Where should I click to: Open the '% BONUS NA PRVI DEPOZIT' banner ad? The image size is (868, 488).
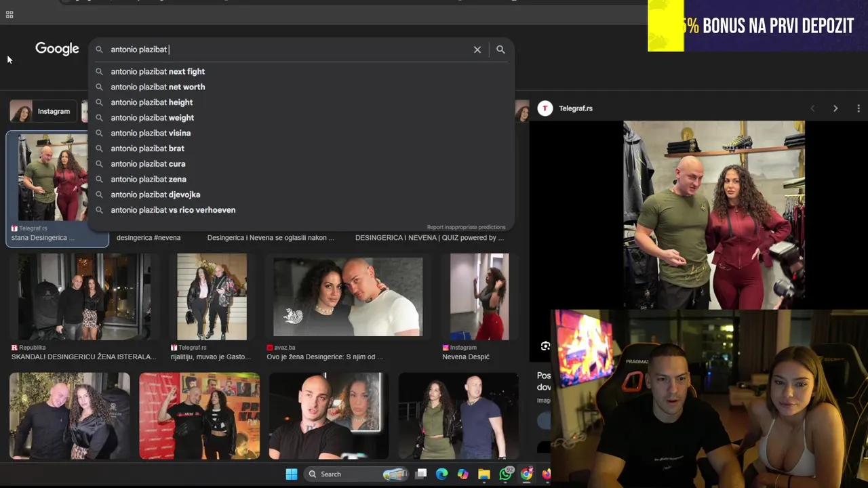pos(757,26)
